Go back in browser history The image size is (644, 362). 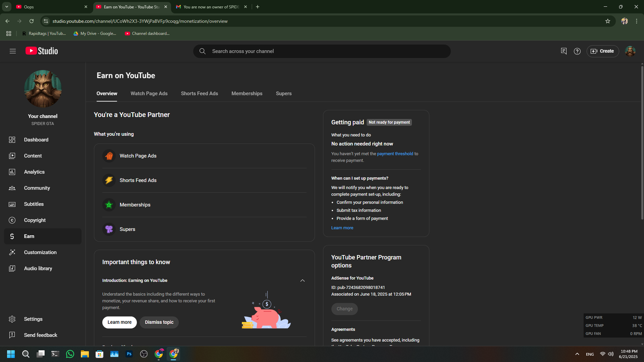7,21
